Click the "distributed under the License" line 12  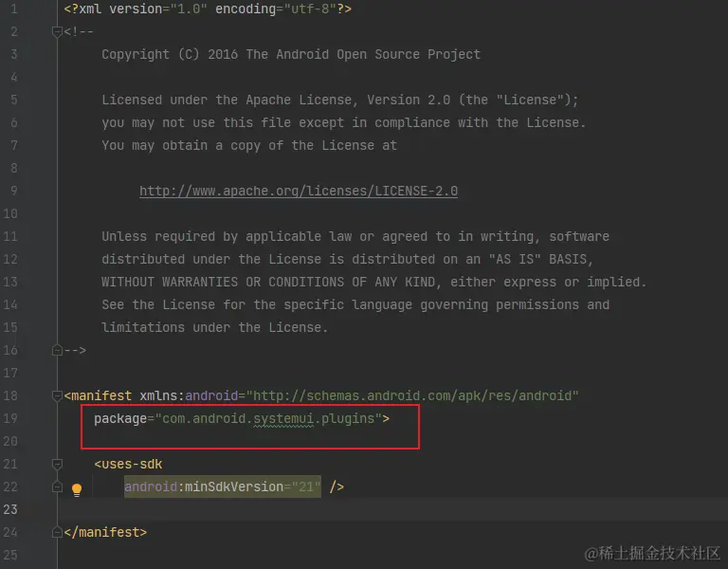[x=348, y=259]
